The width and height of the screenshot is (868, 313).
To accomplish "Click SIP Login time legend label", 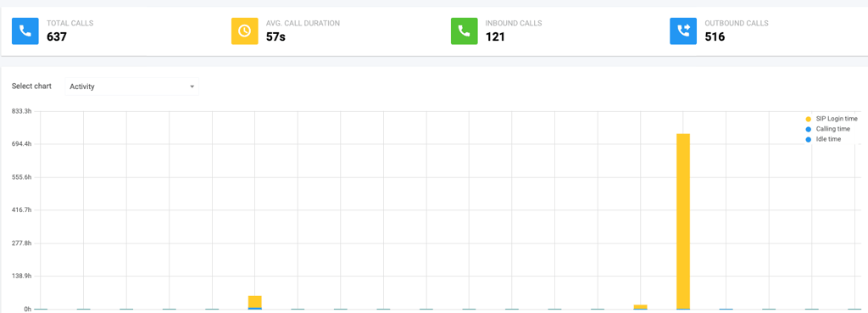I will (837, 119).
